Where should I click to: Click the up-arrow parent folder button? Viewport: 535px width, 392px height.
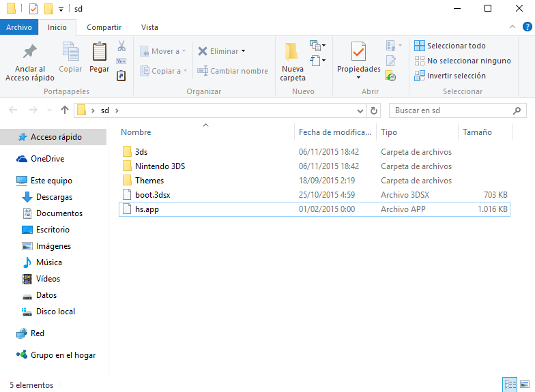[x=64, y=110]
